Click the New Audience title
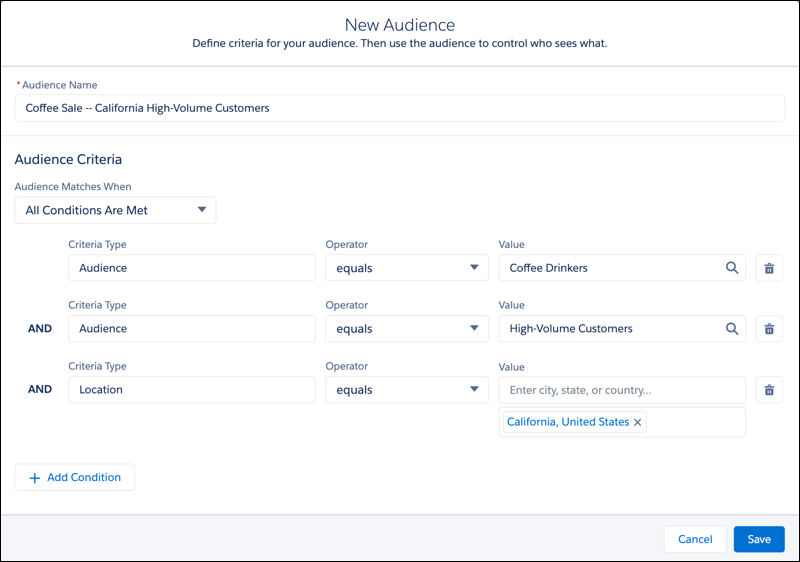800x562 pixels. click(399, 24)
